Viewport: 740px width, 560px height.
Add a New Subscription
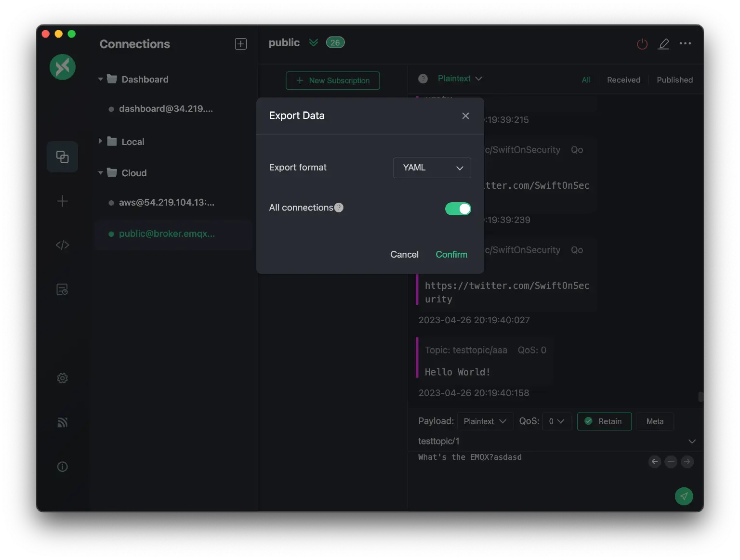pos(332,80)
